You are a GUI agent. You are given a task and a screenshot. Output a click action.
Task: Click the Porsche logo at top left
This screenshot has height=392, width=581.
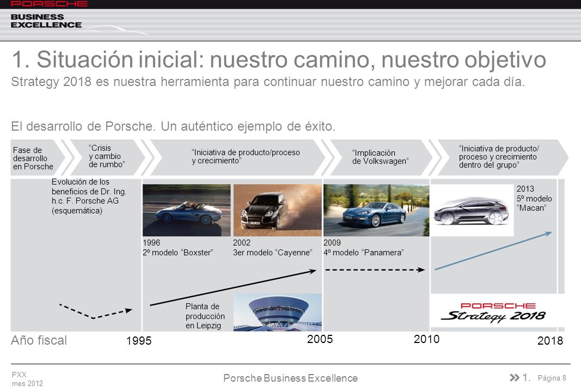click(49, 4)
